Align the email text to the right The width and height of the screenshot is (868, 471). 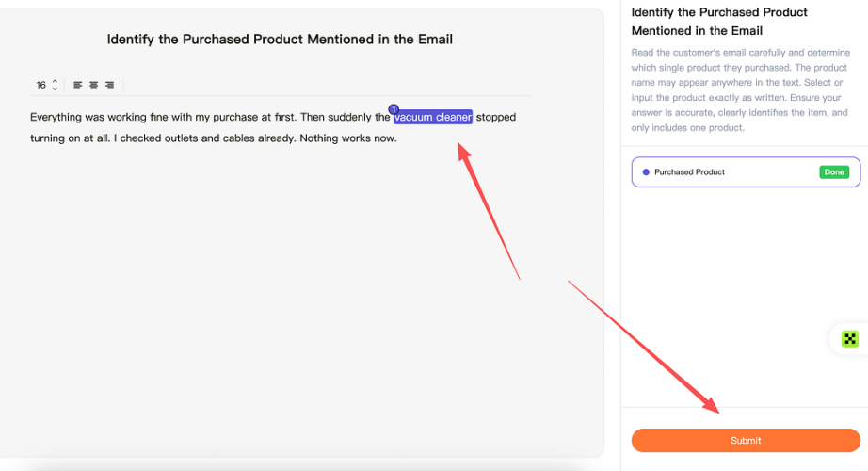[x=109, y=85]
